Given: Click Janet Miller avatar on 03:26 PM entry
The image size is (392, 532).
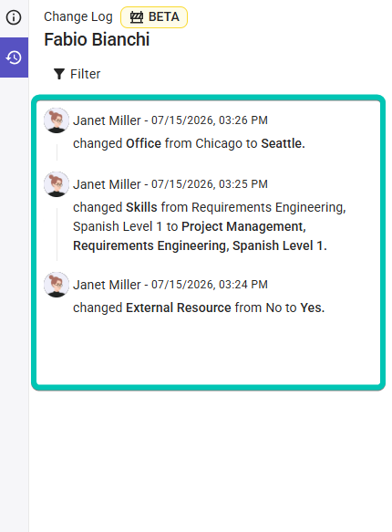Looking at the screenshot, I should (x=57, y=120).
